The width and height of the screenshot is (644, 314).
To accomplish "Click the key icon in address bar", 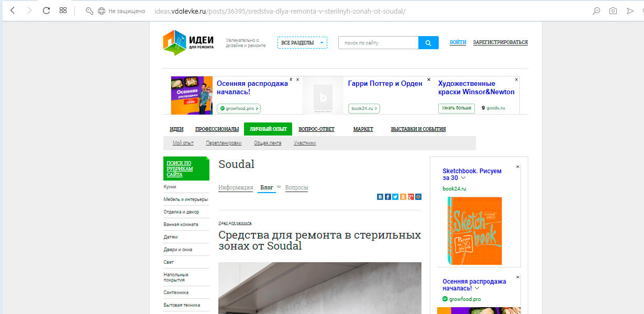I will click(89, 11).
